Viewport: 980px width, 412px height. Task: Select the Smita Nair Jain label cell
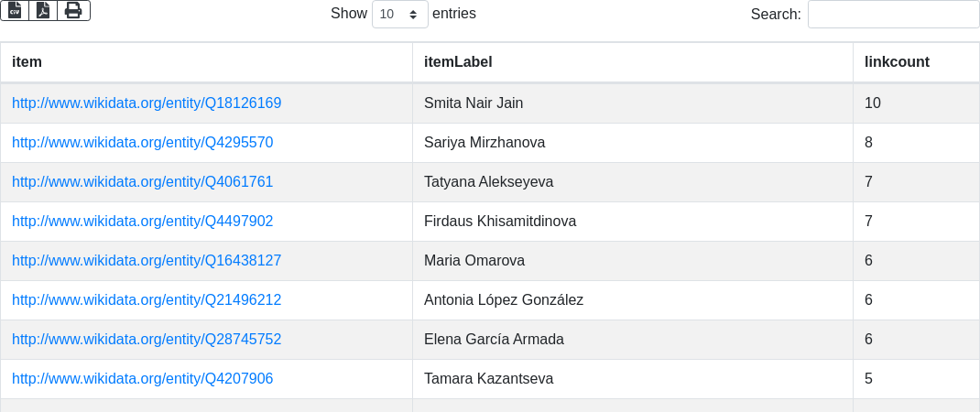point(474,103)
